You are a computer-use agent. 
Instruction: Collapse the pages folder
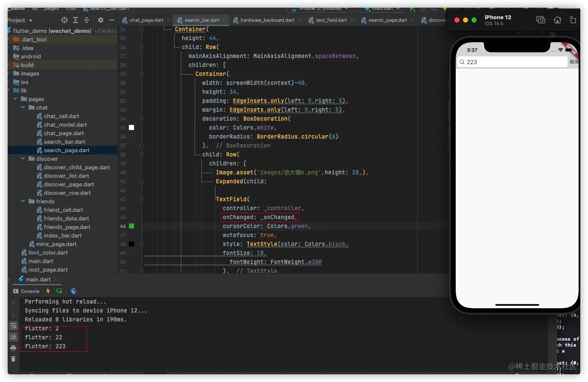(15, 99)
